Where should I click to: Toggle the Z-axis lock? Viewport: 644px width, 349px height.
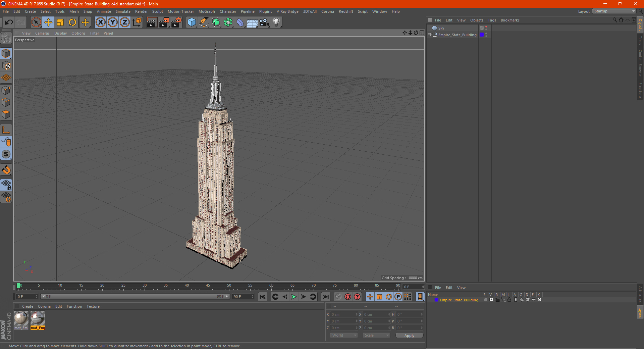125,22
